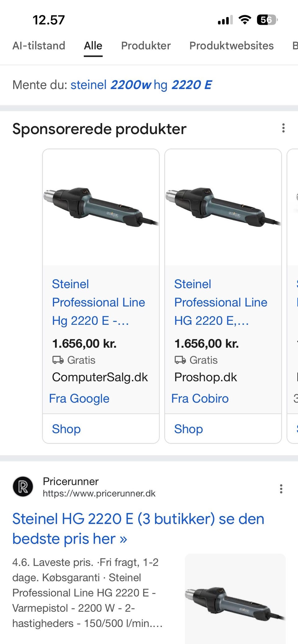Tap the Wi-Fi status icon

click(245, 20)
